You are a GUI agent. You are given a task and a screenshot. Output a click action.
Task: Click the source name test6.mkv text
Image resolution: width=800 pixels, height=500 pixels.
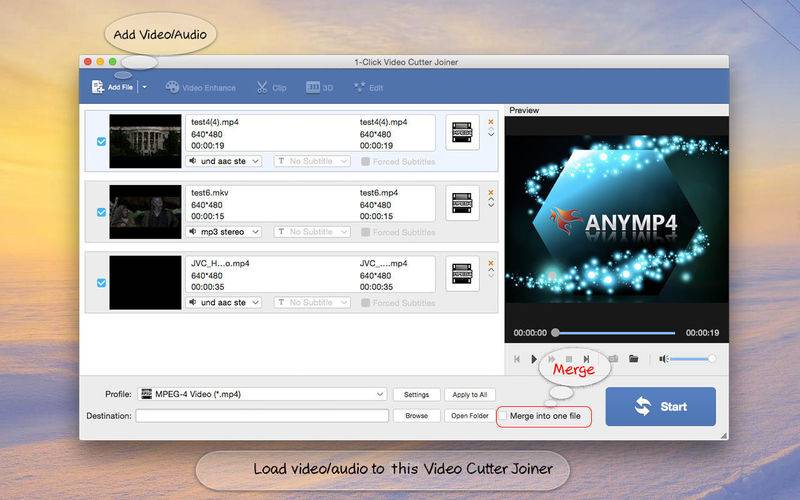coord(210,192)
